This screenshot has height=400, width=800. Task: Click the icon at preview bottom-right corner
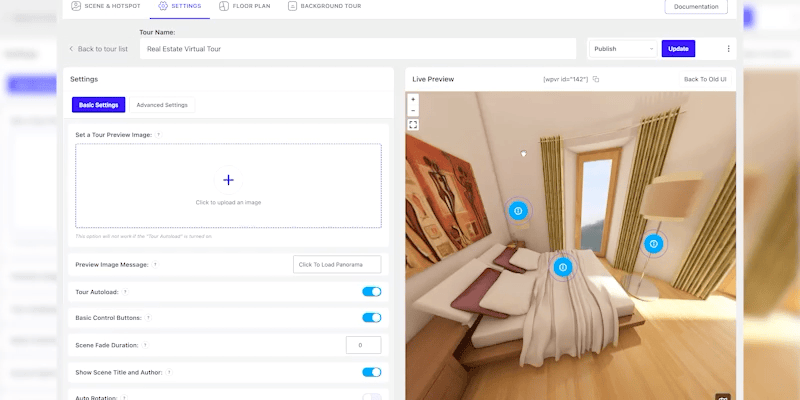(x=723, y=397)
